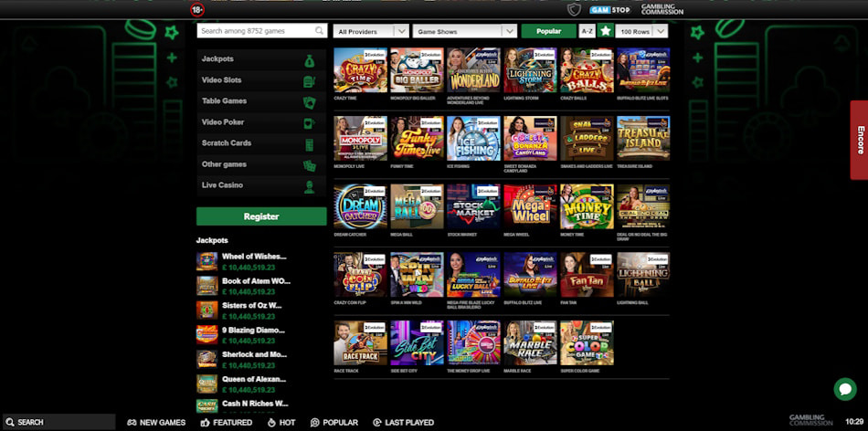
Task: Open the Marble Race thumbnail
Action: (530, 343)
